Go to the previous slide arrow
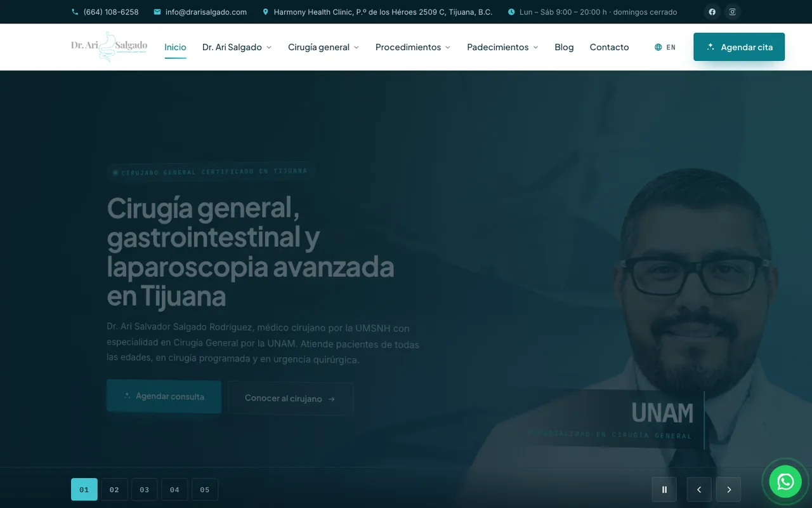Viewport: 812px width, 508px height. click(x=699, y=490)
